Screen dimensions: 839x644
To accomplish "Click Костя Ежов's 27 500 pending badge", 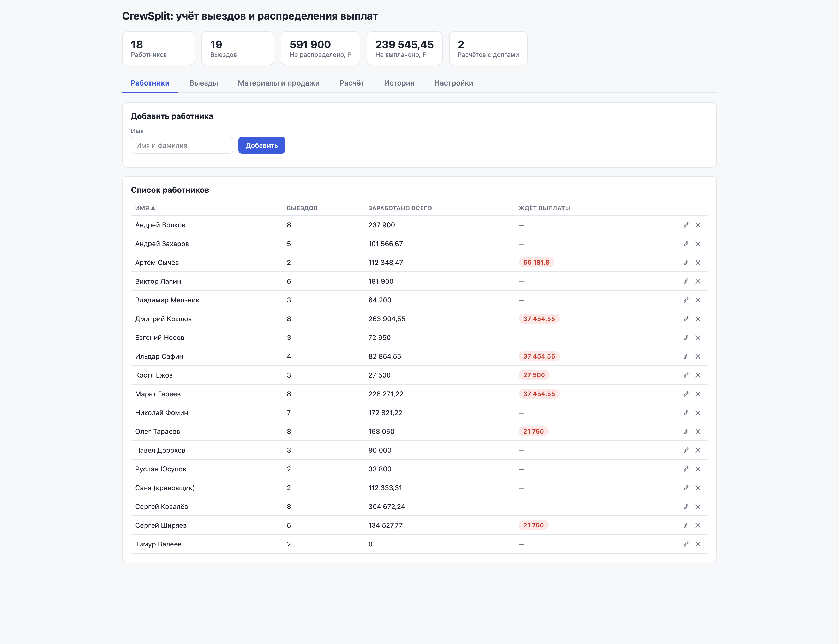I will 534,375.
